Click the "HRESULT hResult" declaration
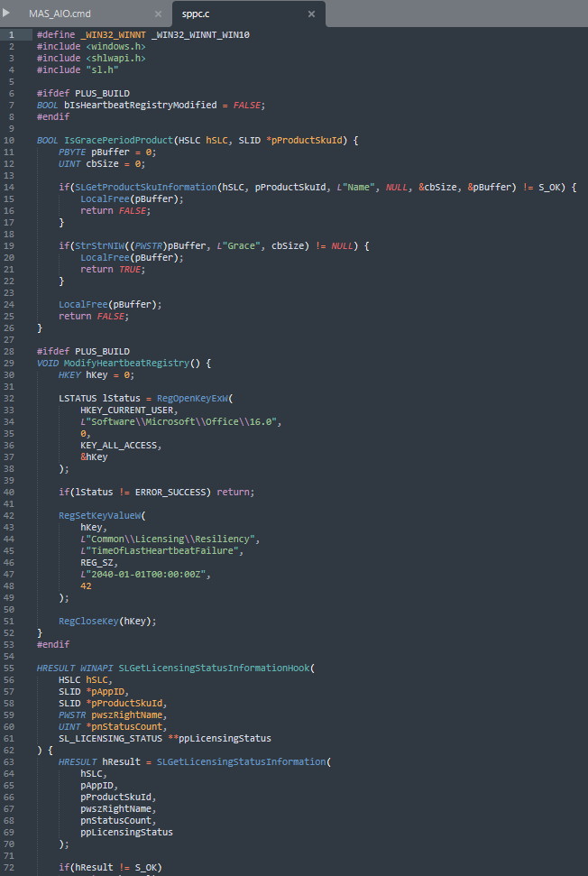Viewport: 588px width, 876px height. pos(99,762)
